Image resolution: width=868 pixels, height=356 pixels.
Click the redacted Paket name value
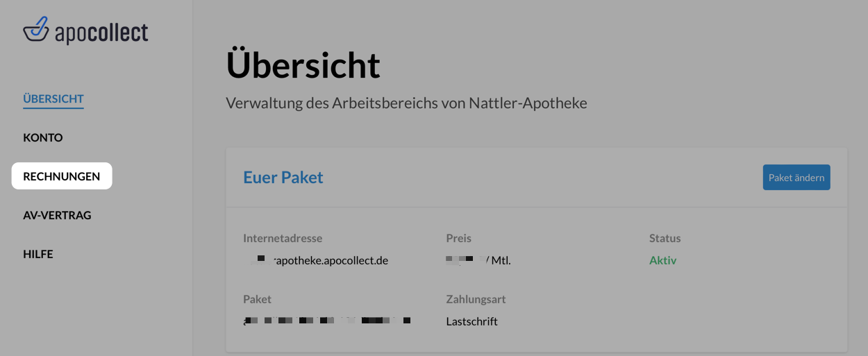[326, 321]
